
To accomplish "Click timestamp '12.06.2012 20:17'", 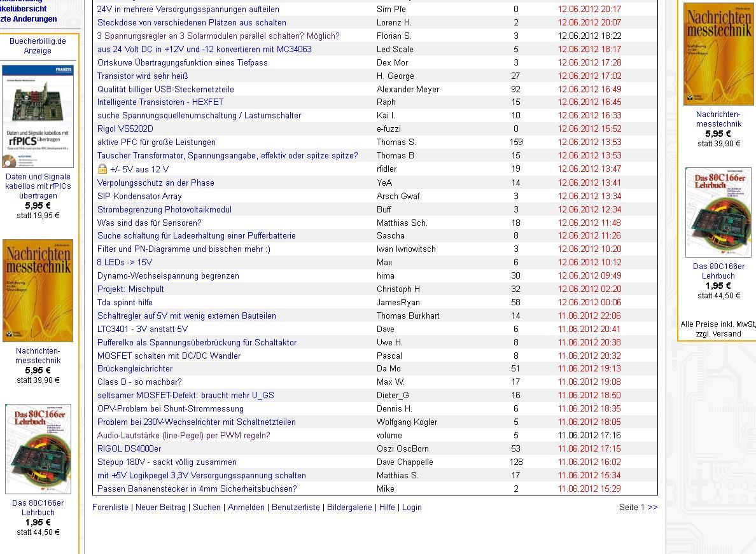I will (589, 9).
